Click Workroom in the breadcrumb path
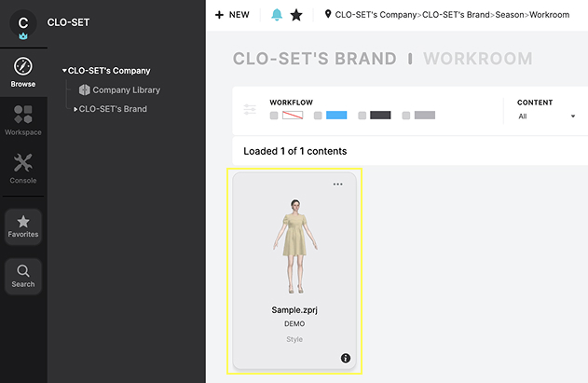The height and width of the screenshot is (383, 588). tap(550, 15)
